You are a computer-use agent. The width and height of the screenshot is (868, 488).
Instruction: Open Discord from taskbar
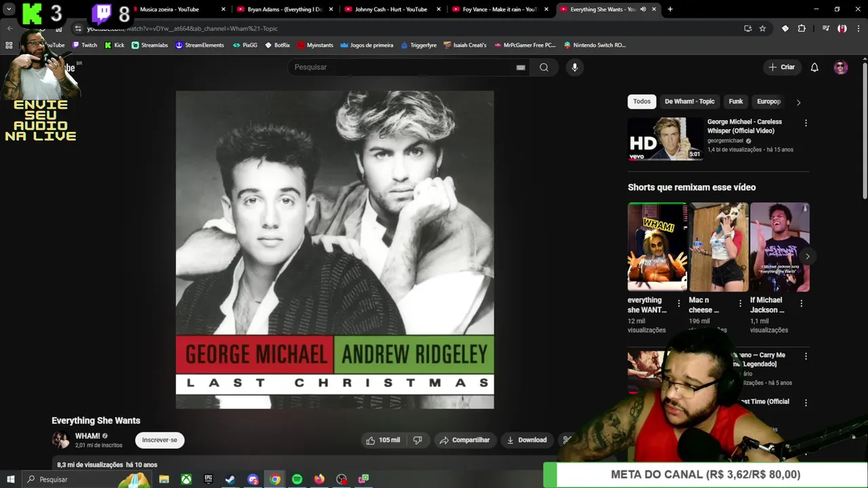click(x=253, y=479)
